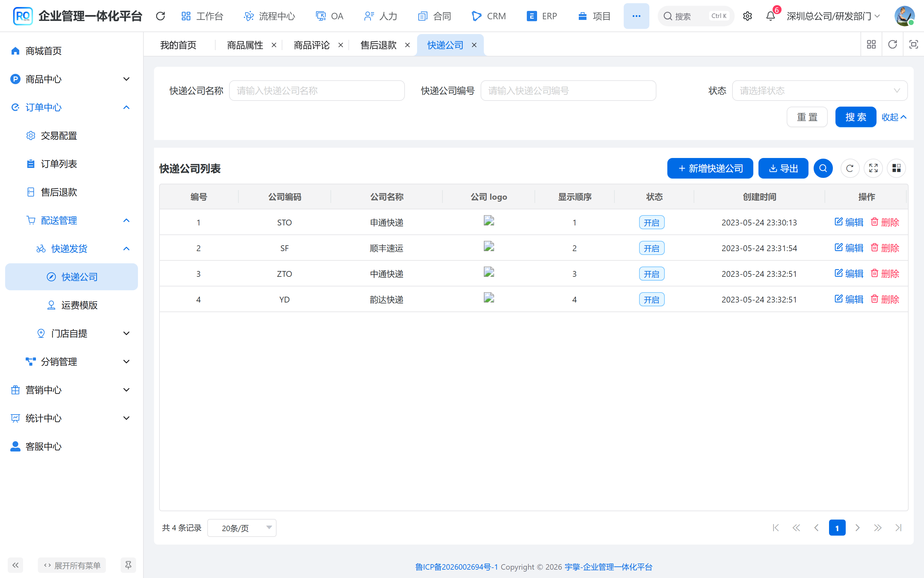Image resolution: width=924 pixels, height=578 pixels.
Task: Click the 重置 reset button
Action: (x=807, y=117)
